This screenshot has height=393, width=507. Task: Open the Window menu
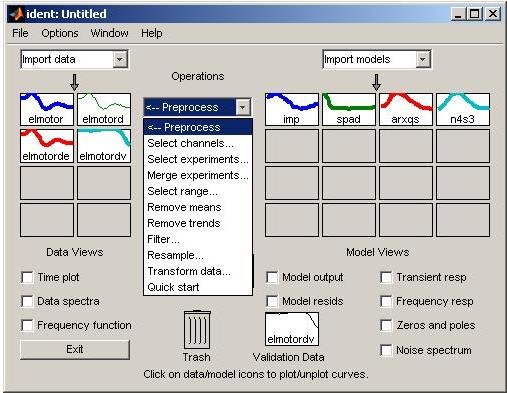pyautogui.click(x=109, y=33)
